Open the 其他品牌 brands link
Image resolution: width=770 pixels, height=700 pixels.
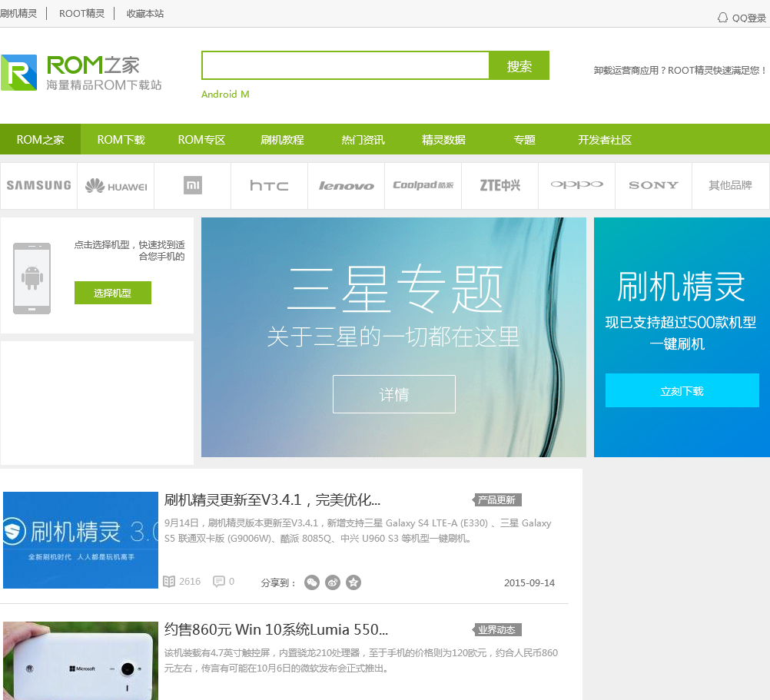click(730, 185)
